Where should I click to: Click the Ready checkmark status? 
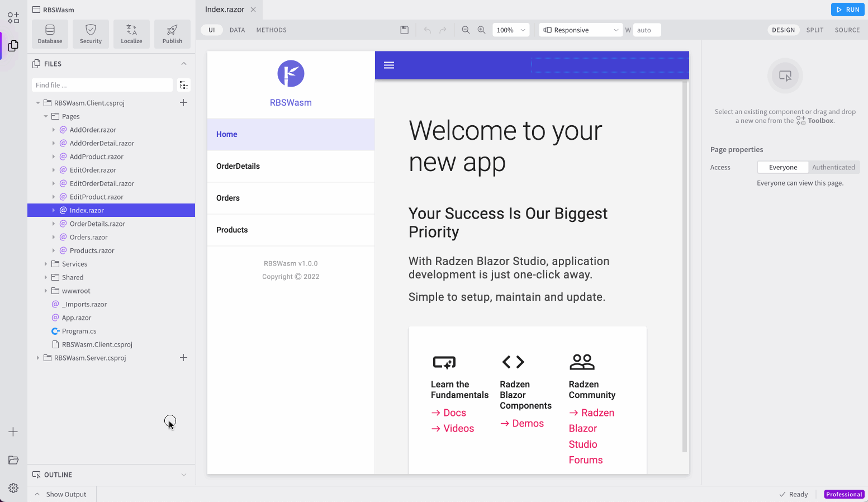pos(794,494)
